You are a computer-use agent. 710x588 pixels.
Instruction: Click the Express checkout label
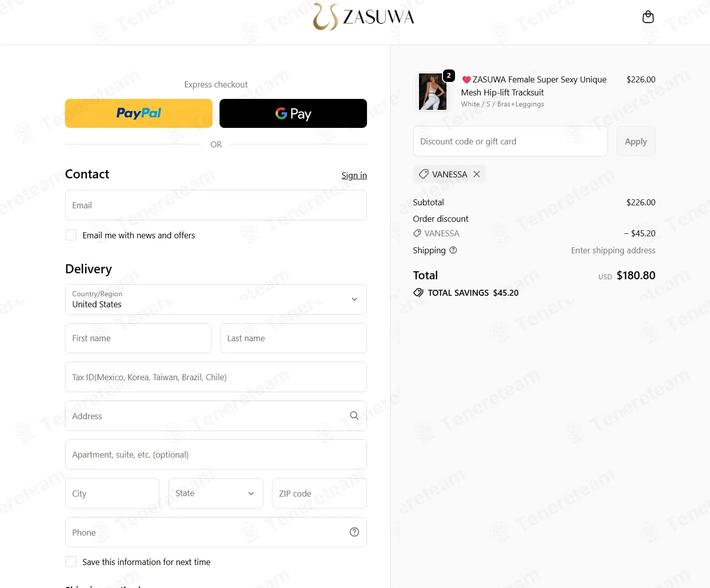[216, 84]
